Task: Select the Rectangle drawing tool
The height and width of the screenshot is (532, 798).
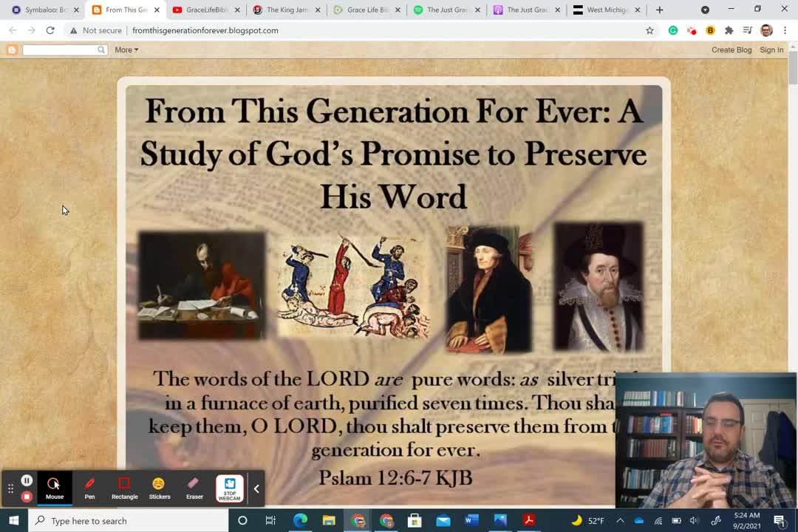Action: 125,488
